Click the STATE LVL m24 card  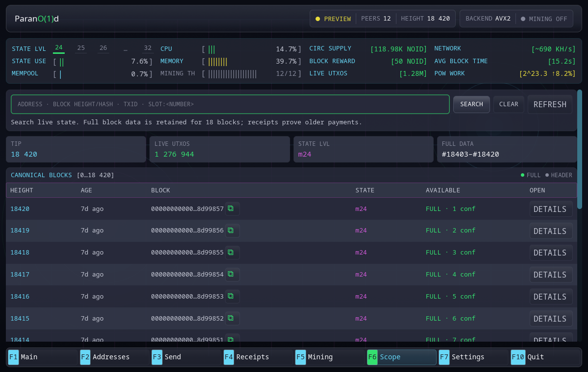pyautogui.click(x=364, y=149)
